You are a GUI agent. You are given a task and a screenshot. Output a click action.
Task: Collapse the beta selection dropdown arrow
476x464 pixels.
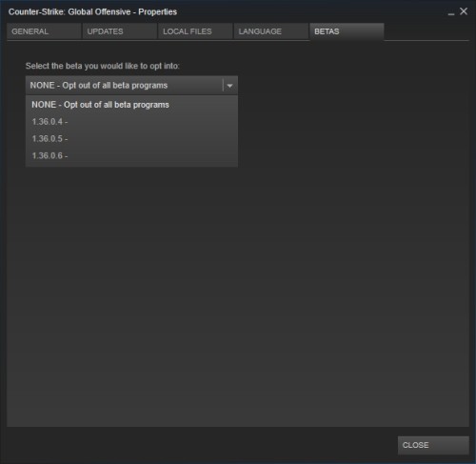[x=230, y=86]
